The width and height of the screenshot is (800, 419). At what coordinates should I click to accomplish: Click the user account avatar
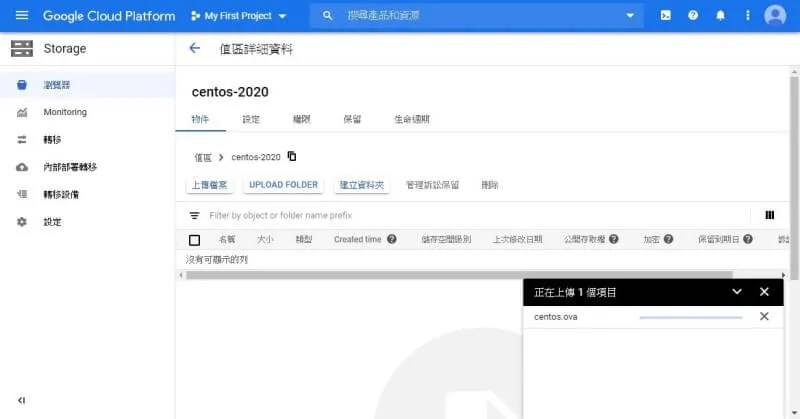[x=775, y=15]
